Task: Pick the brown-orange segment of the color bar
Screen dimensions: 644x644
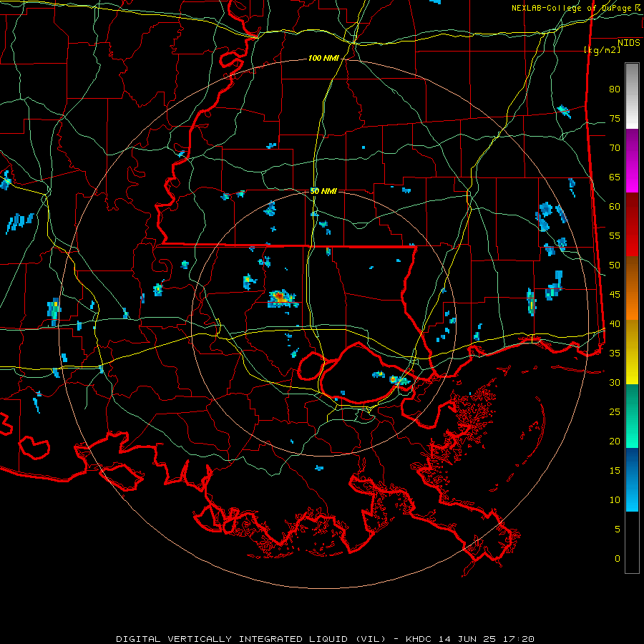Action: coord(632,288)
